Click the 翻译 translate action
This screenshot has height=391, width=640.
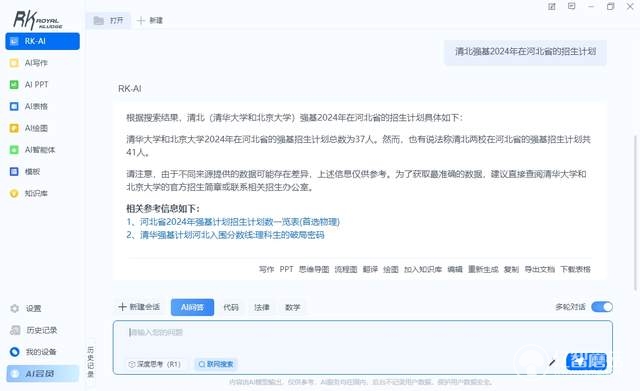[370, 269]
